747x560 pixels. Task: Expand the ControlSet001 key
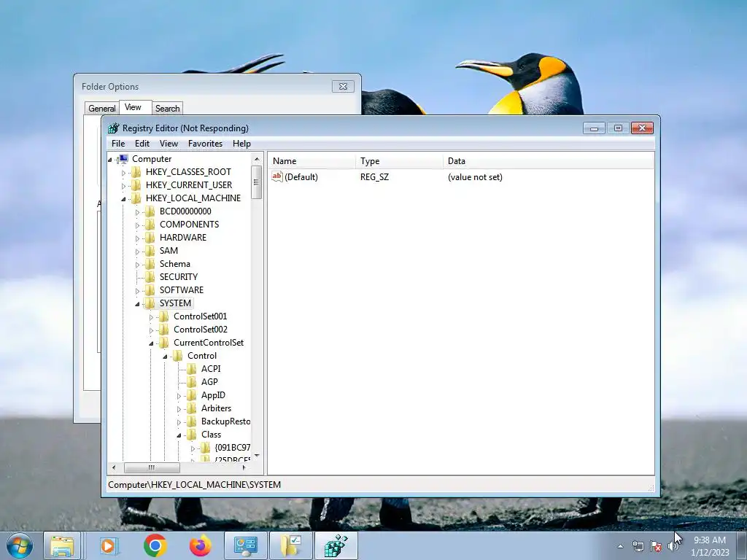[x=151, y=317]
